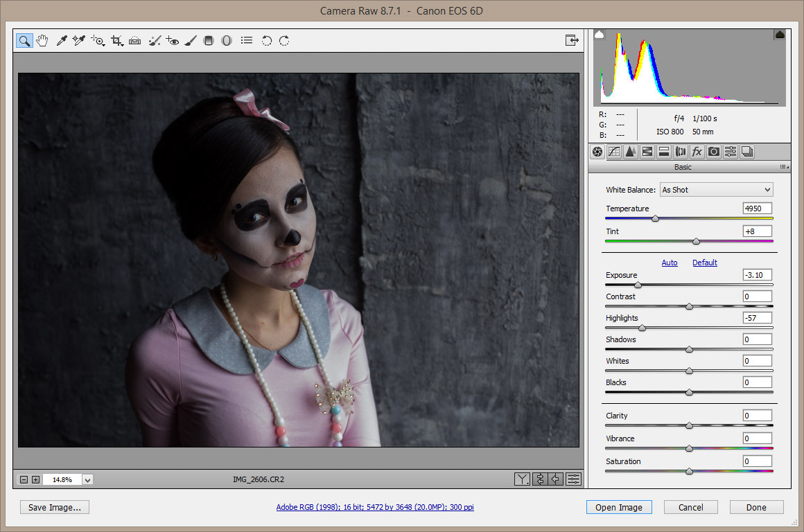Select the White Balance eyedropper tool

tap(61, 41)
